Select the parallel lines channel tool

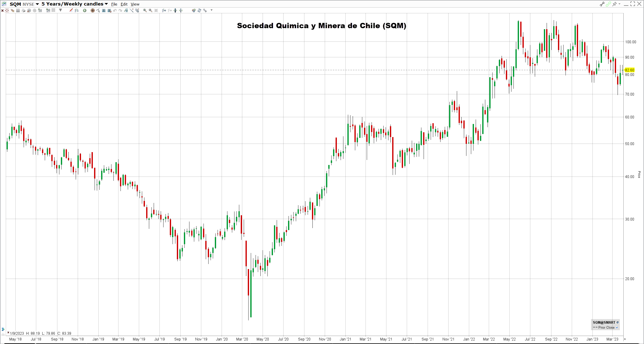[x=137, y=10]
